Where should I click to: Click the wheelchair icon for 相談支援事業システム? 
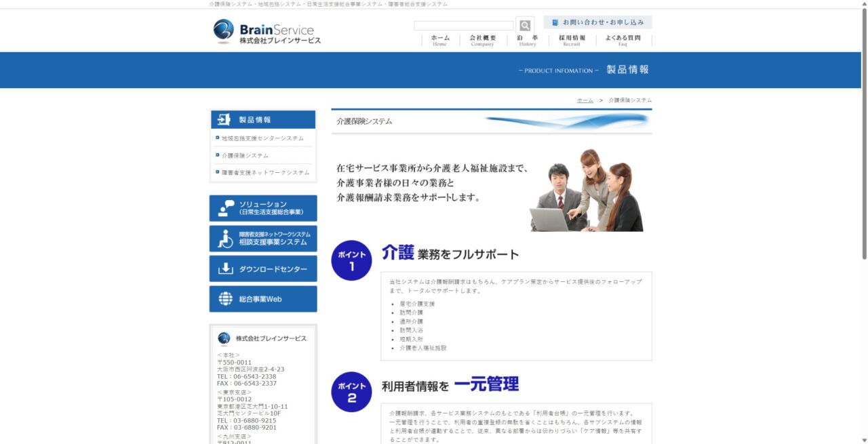(x=226, y=239)
